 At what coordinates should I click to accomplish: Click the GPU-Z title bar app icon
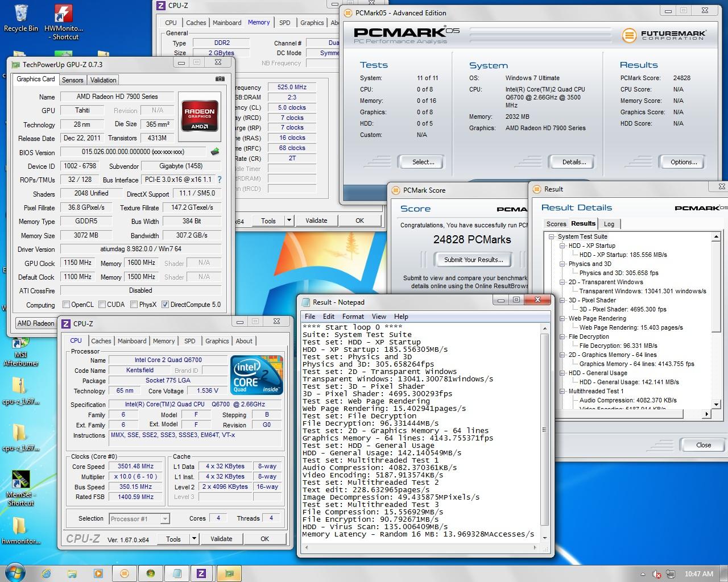tap(15, 64)
